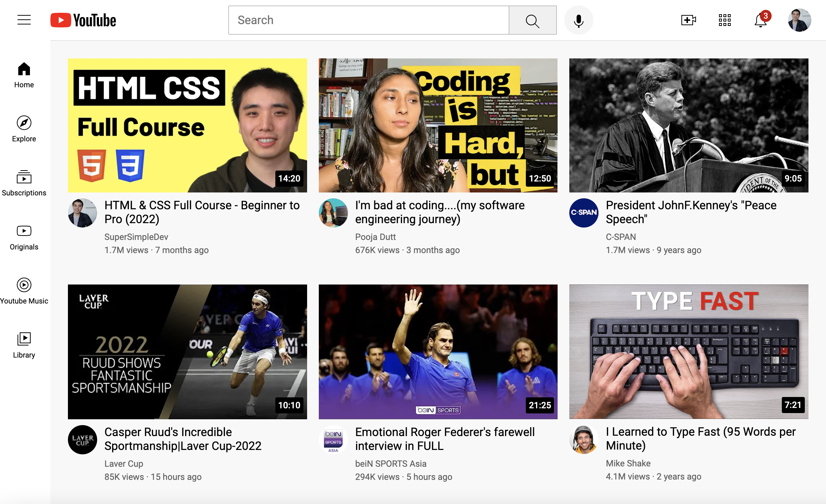Click the C-SPAN channel avatar
This screenshot has height=504, width=826.
[584, 213]
